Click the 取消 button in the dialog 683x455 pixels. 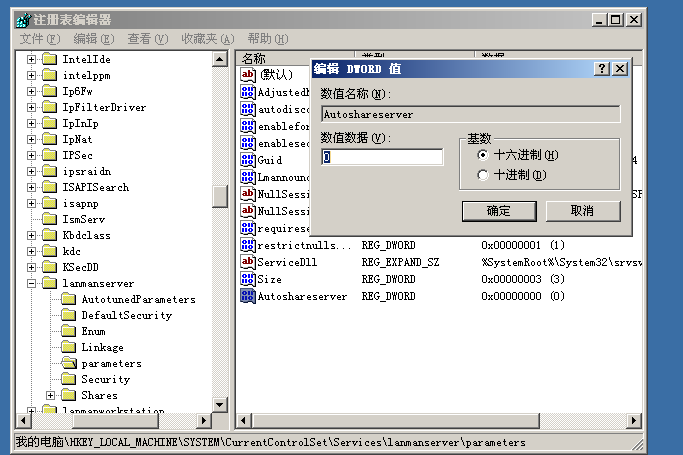pos(583,211)
